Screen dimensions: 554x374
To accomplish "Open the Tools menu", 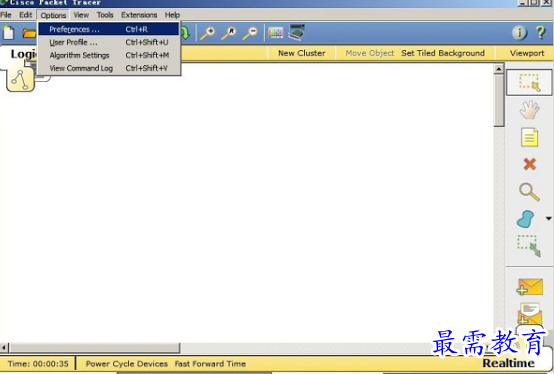I will [x=105, y=15].
